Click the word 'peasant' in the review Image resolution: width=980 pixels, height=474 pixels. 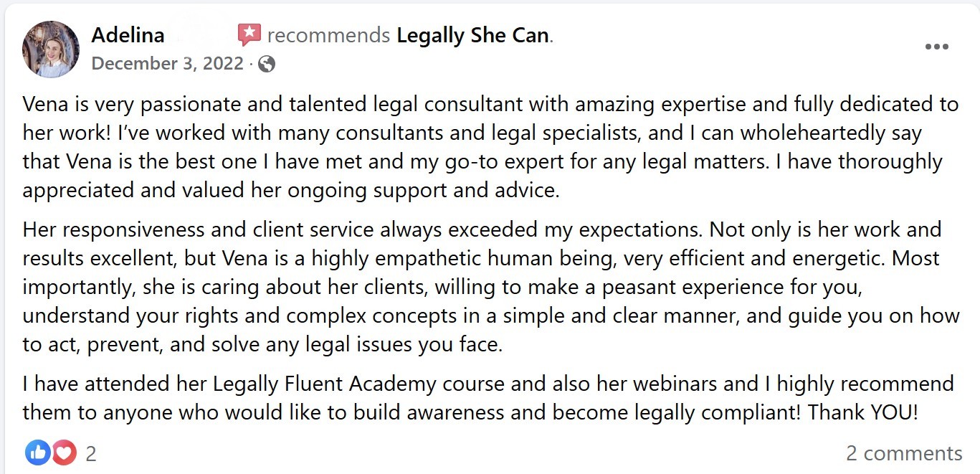637,287
